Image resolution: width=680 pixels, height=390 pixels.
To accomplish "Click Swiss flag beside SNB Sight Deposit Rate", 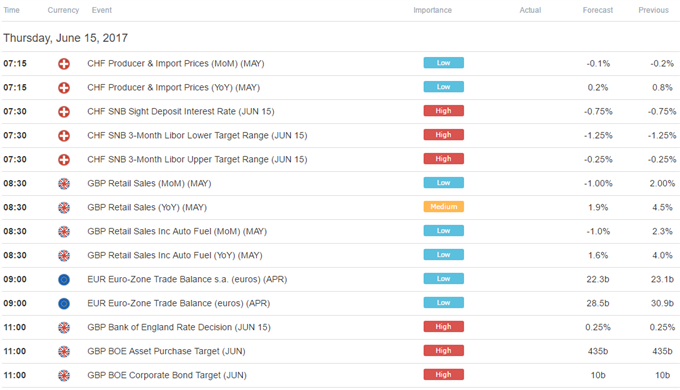I will click(64, 112).
